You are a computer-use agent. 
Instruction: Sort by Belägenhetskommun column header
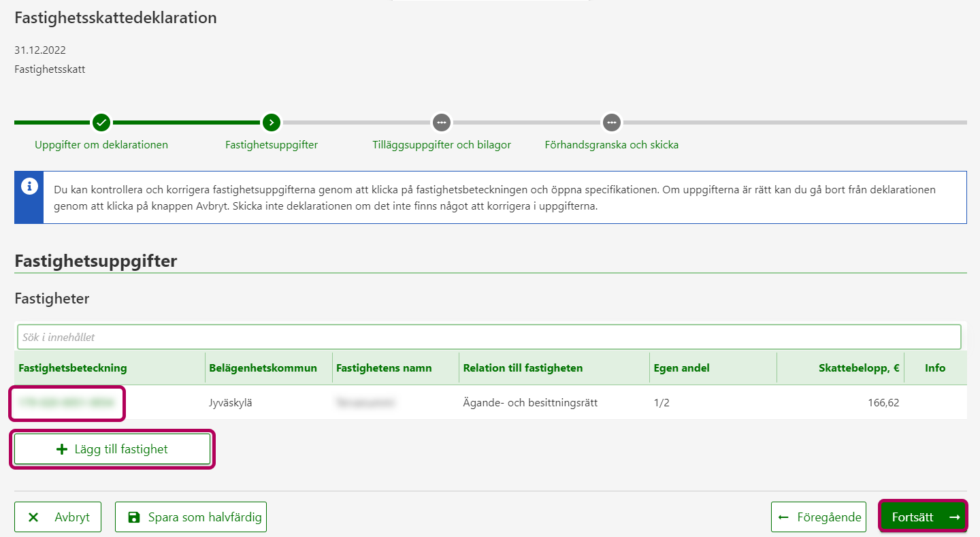[x=263, y=368]
